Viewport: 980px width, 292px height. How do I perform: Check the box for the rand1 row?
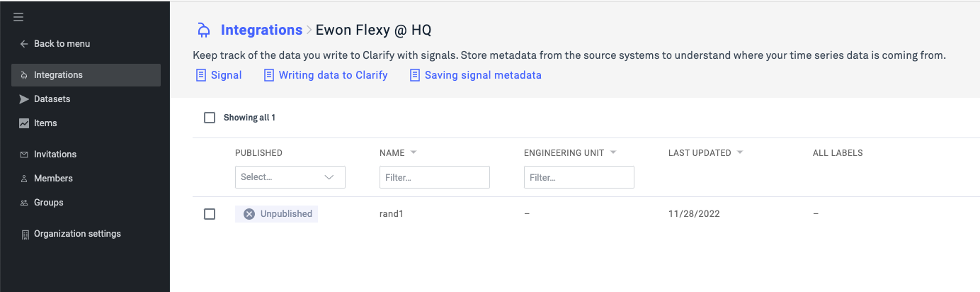tap(210, 214)
